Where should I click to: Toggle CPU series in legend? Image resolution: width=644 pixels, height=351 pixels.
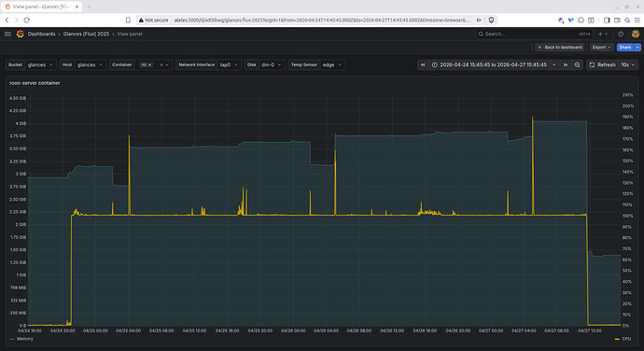623,339
